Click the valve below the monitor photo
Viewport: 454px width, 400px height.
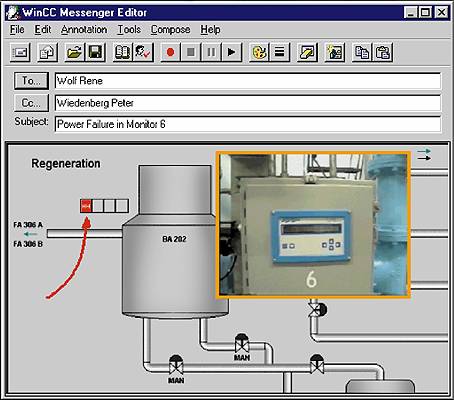317,309
